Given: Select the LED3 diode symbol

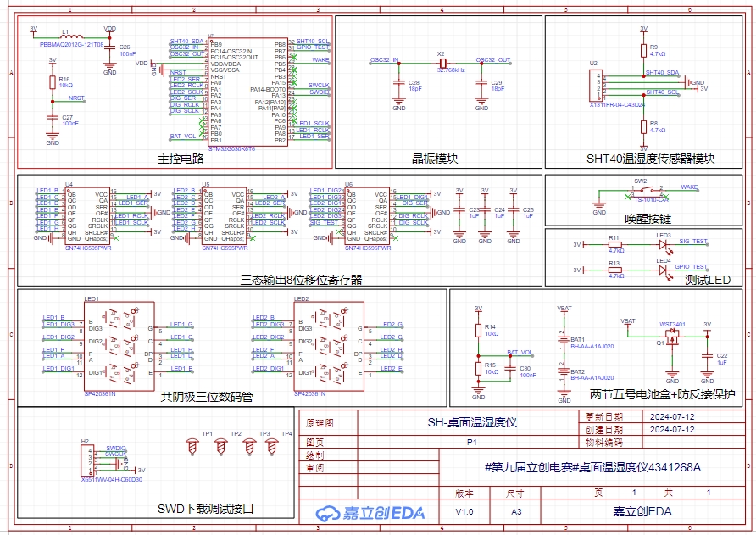Looking at the screenshot, I should point(664,245).
